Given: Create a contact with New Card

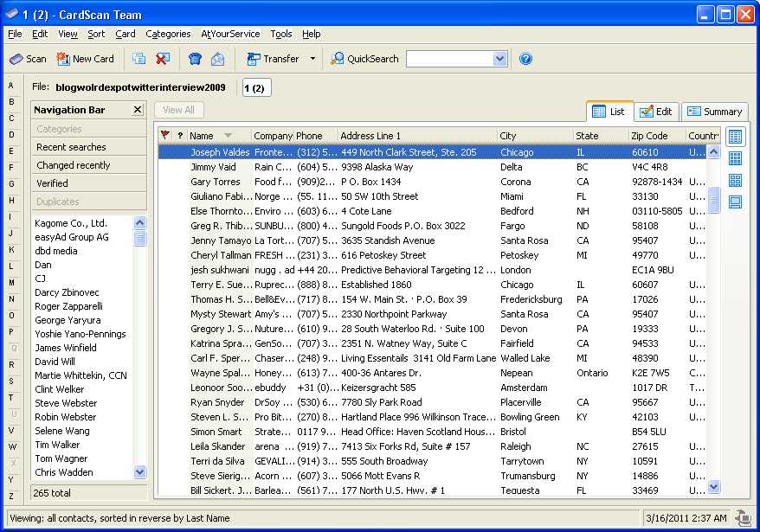Looking at the screenshot, I should pyautogui.click(x=86, y=59).
